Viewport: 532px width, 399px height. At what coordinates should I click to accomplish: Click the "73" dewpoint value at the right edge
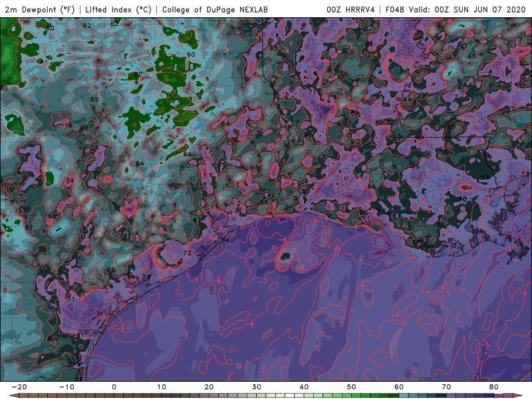click(525, 174)
